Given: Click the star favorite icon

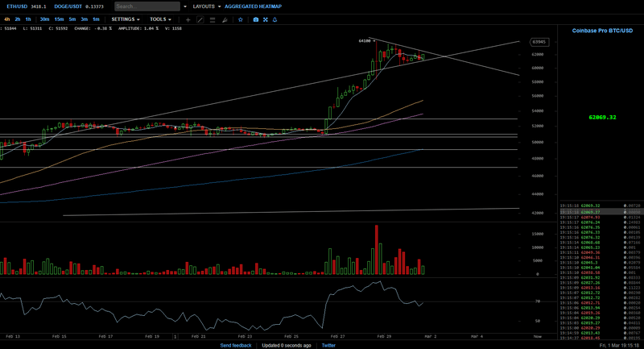Looking at the screenshot, I should click(x=240, y=19).
